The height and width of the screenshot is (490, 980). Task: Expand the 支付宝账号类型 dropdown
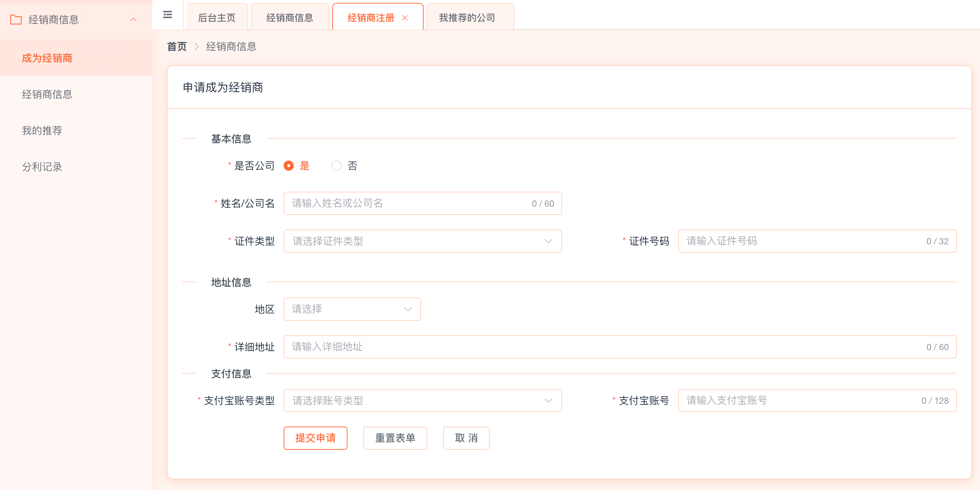422,400
